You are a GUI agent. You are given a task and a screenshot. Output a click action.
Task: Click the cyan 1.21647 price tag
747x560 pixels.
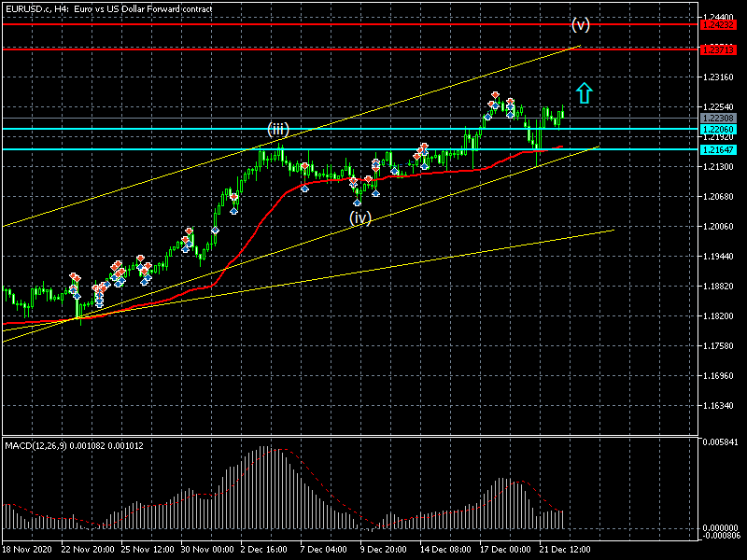pyautogui.click(x=718, y=149)
